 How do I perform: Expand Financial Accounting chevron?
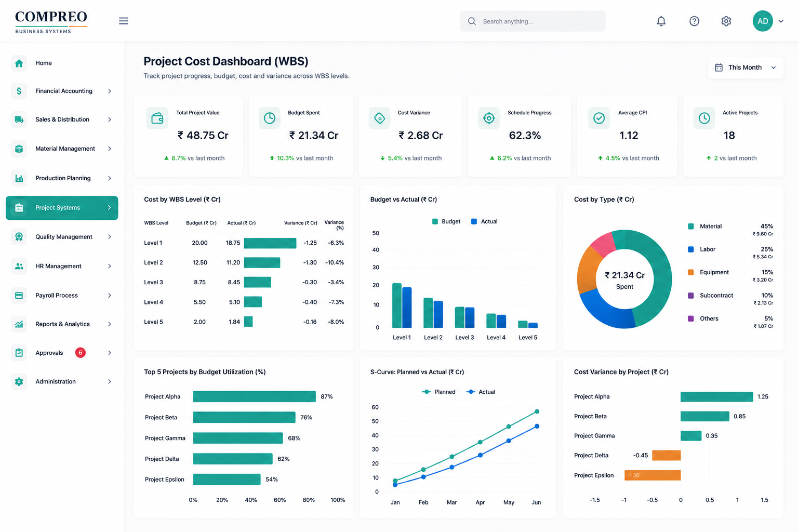110,91
